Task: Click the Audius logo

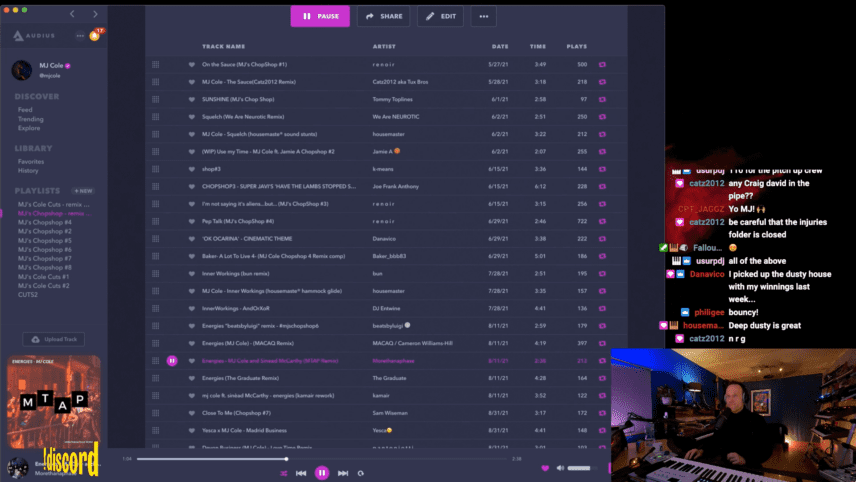Action: click(34, 35)
